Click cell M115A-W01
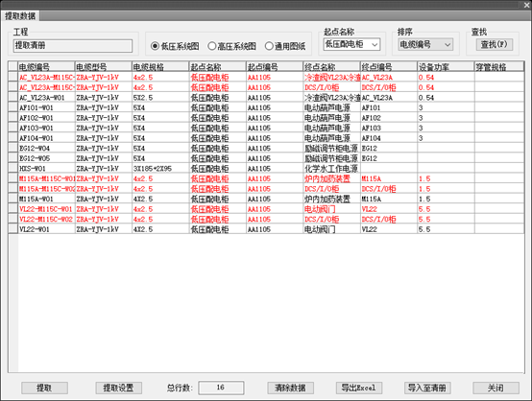The height and width of the screenshot is (401, 532). coord(46,199)
